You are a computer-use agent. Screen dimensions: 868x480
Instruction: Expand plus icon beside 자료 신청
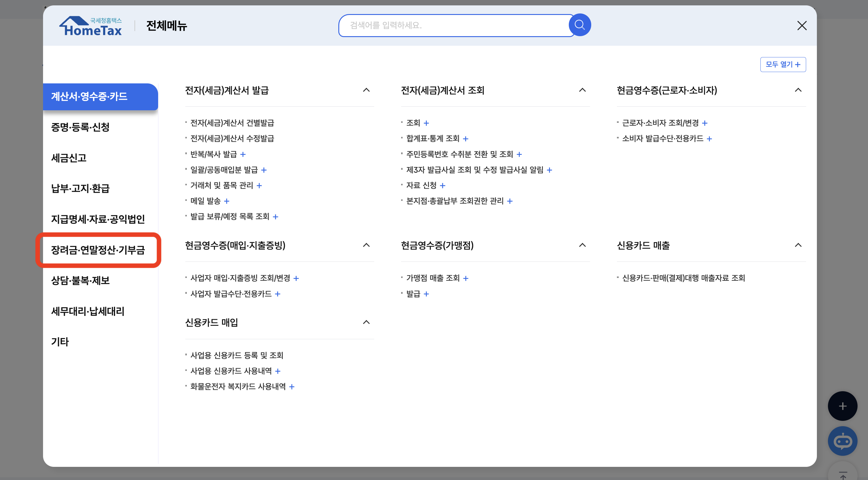(442, 186)
